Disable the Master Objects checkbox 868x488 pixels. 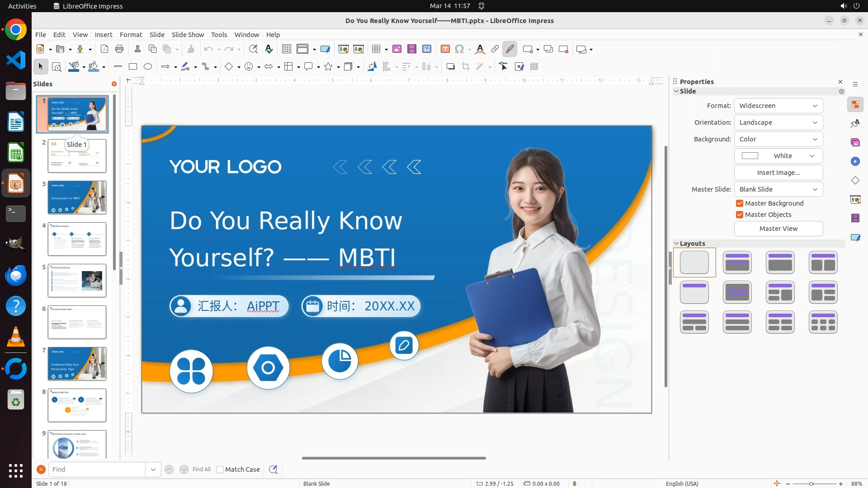[x=740, y=215]
